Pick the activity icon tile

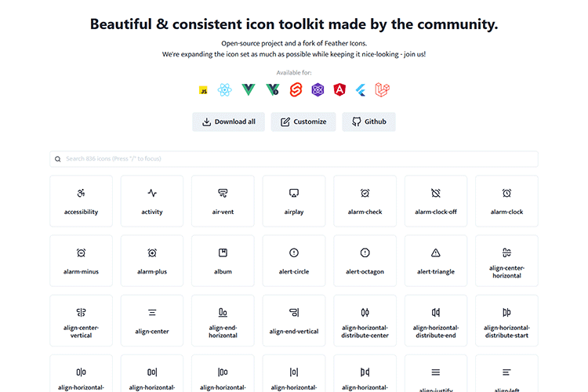pyautogui.click(x=152, y=201)
